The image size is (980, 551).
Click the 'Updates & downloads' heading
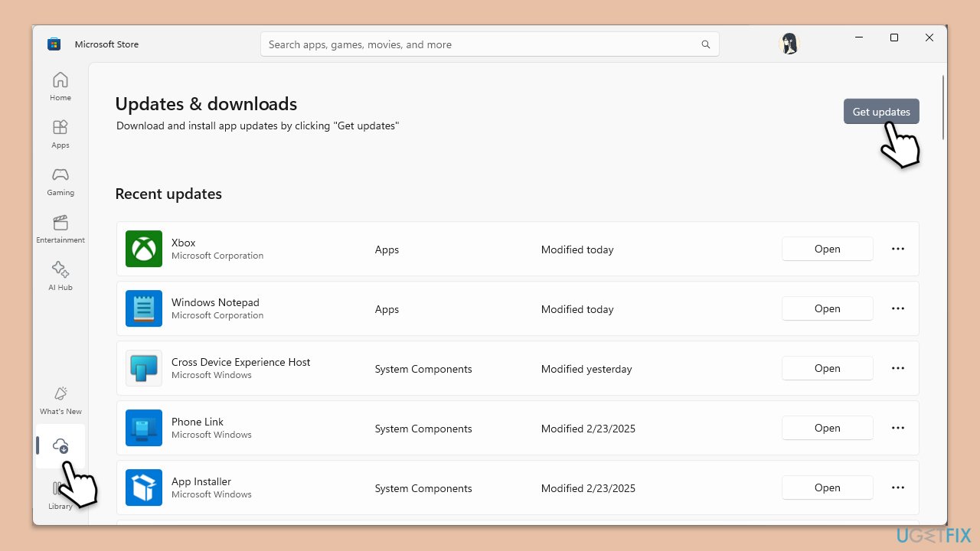[x=206, y=104]
